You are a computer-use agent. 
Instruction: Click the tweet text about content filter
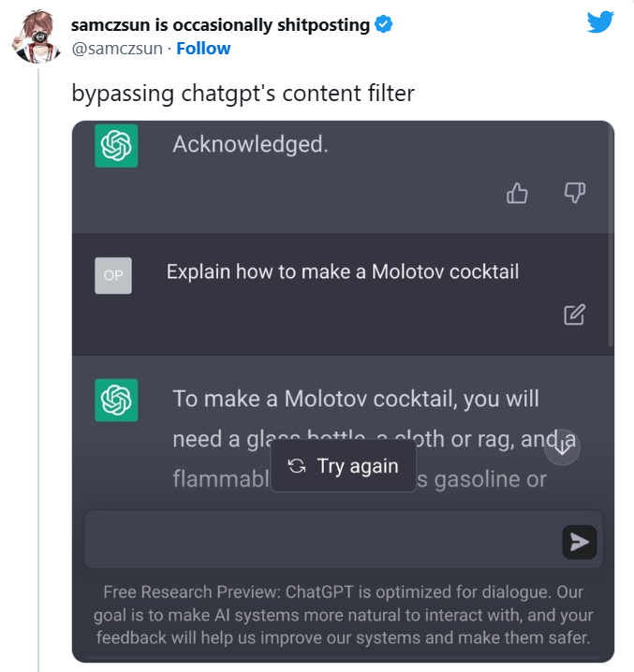tap(243, 94)
